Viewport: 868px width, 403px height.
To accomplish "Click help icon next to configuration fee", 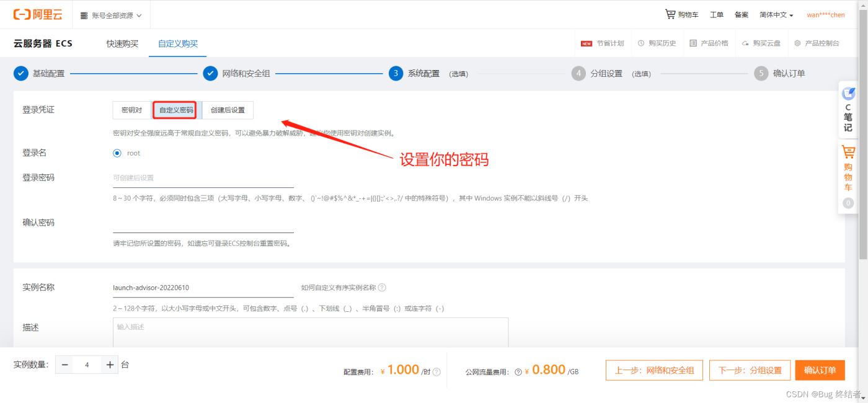I will [x=436, y=372].
